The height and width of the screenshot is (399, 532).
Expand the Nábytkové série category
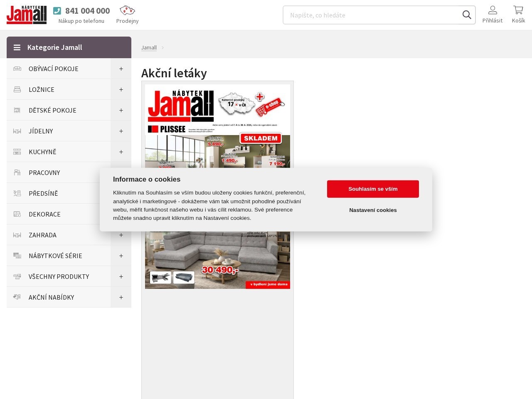pos(121,256)
